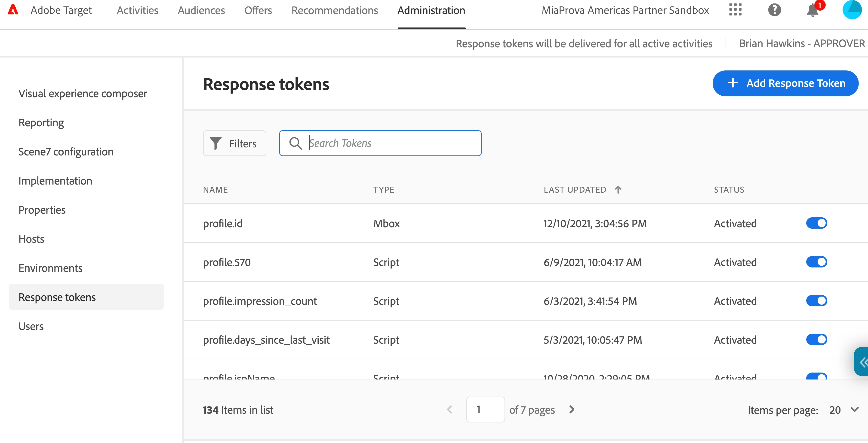Open the Filters panel
868x443 pixels.
pyautogui.click(x=234, y=143)
